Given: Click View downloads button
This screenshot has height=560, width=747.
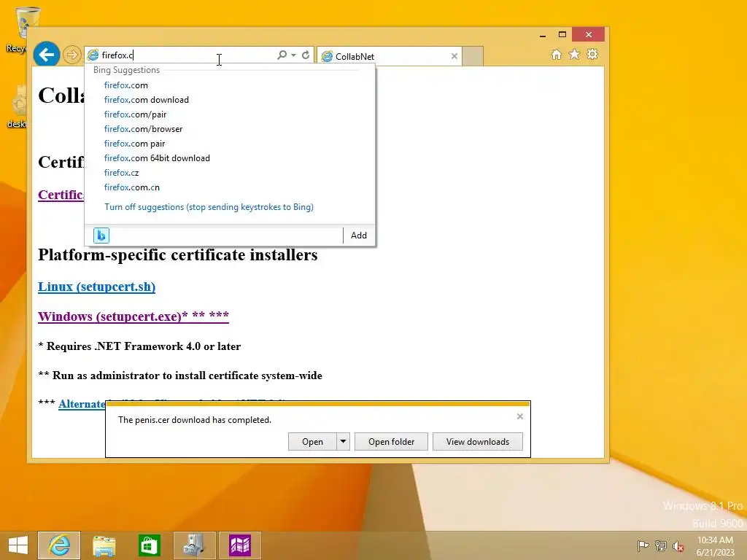Looking at the screenshot, I should [477, 442].
